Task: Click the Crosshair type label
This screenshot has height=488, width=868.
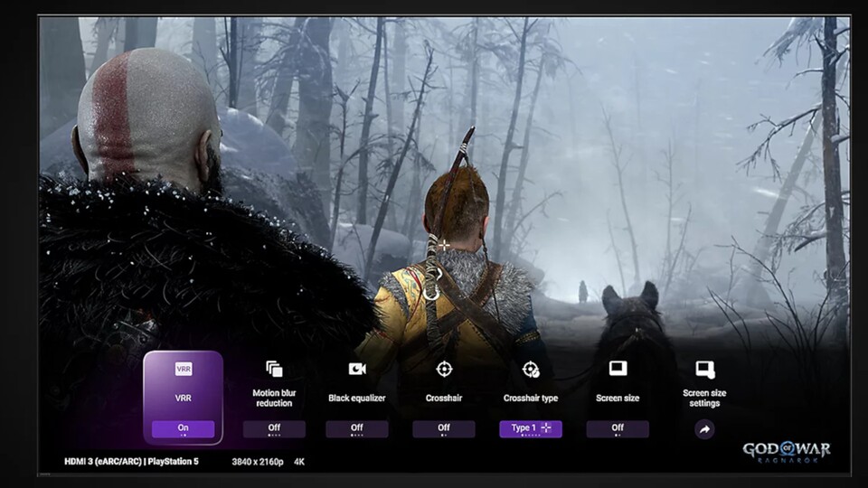Action: tap(531, 398)
